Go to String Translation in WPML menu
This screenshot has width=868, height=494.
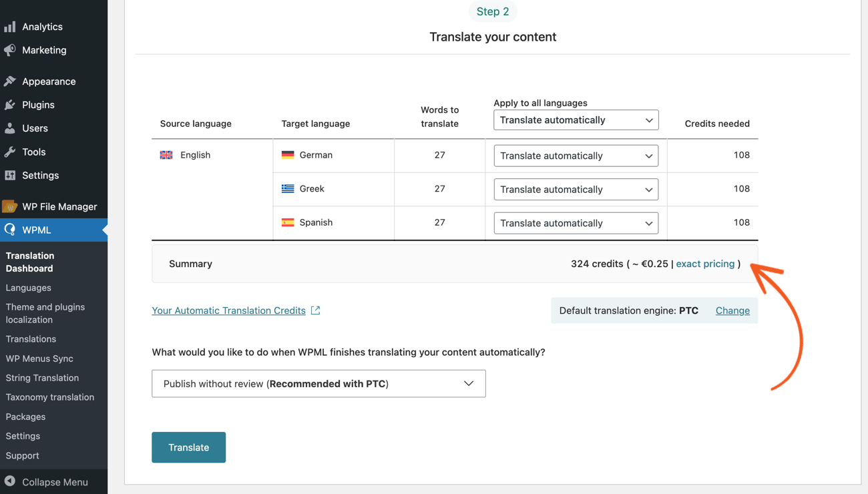point(41,377)
